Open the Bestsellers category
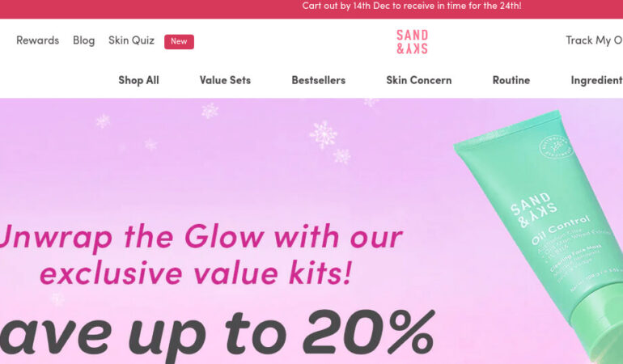Screen dimensions: 623x364 pyautogui.click(x=319, y=80)
